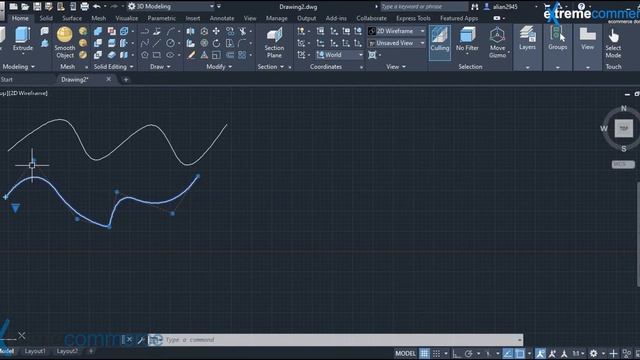Click the Spline draw tool
640x360 pixels.
(144, 43)
